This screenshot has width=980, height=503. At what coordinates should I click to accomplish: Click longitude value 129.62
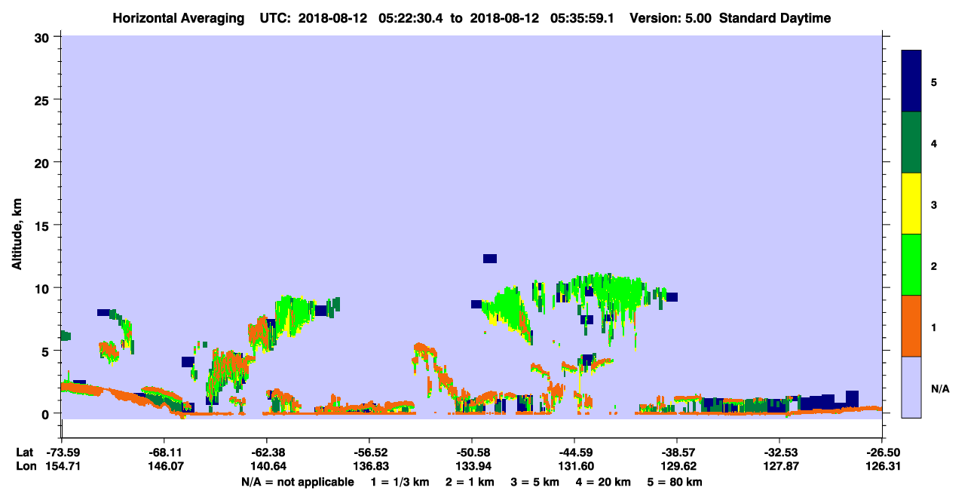(x=677, y=467)
